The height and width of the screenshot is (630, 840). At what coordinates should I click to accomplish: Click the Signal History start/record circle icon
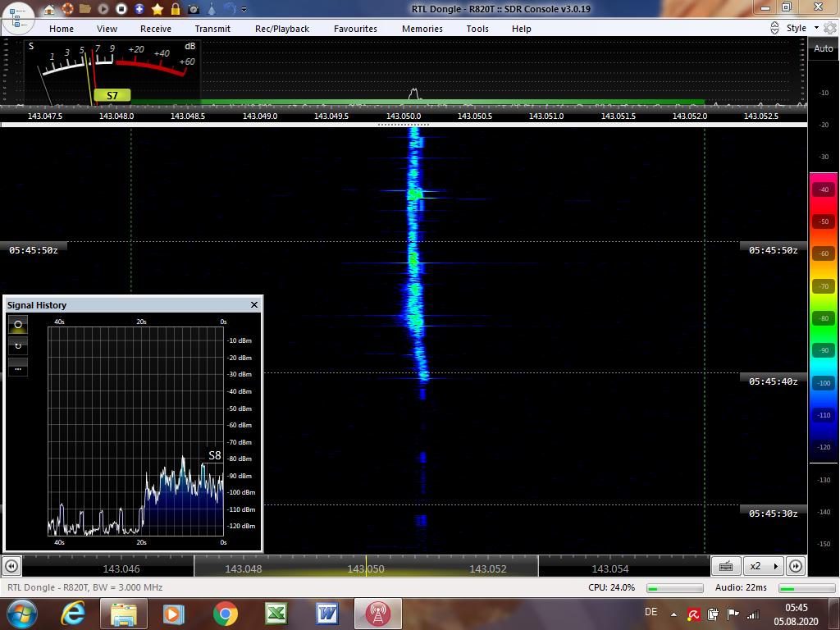pyautogui.click(x=18, y=325)
